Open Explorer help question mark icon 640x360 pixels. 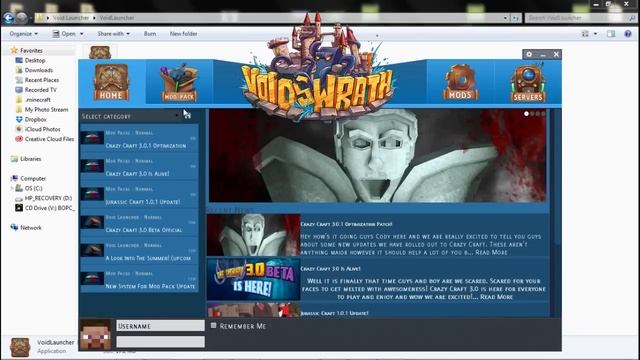tap(628, 34)
